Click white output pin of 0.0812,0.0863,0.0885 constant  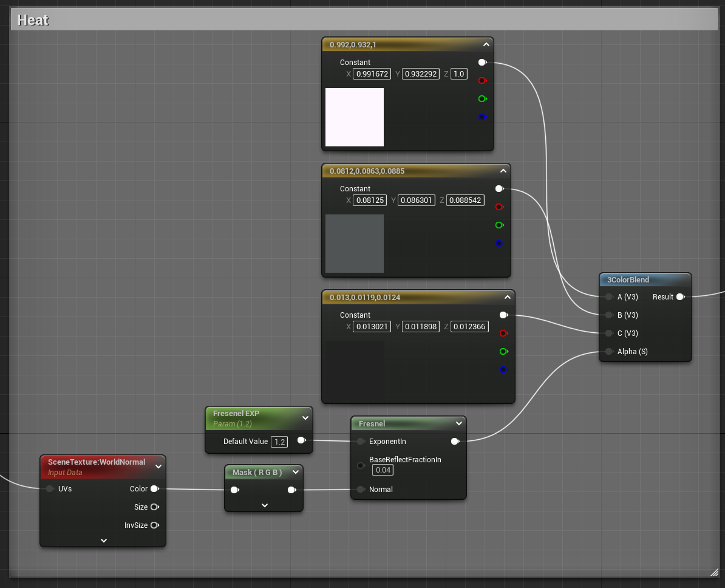pos(499,188)
